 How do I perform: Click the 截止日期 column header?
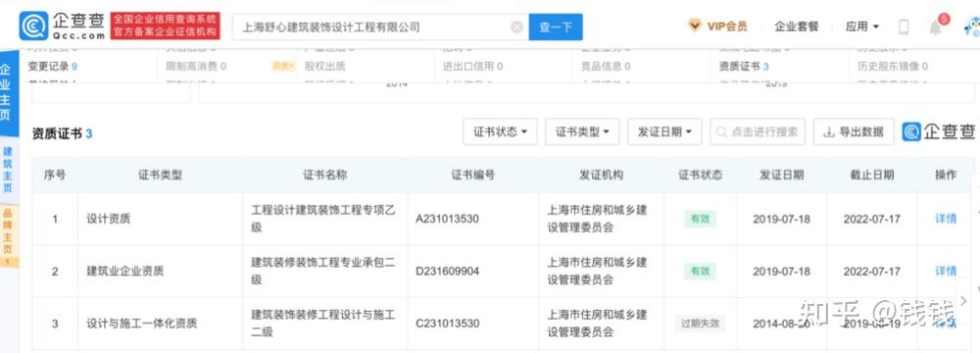click(x=872, y=176)
